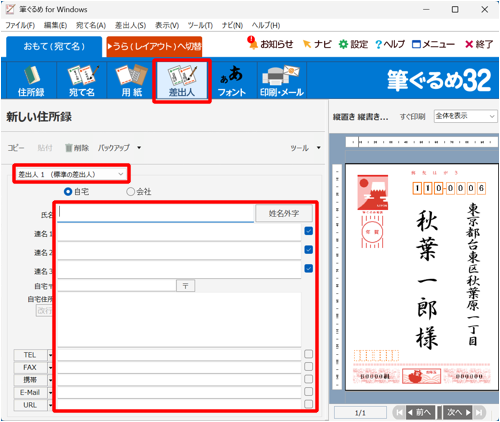Open the フォント font icon
Viewport: 500px width, 422px height.
(232, 80)
